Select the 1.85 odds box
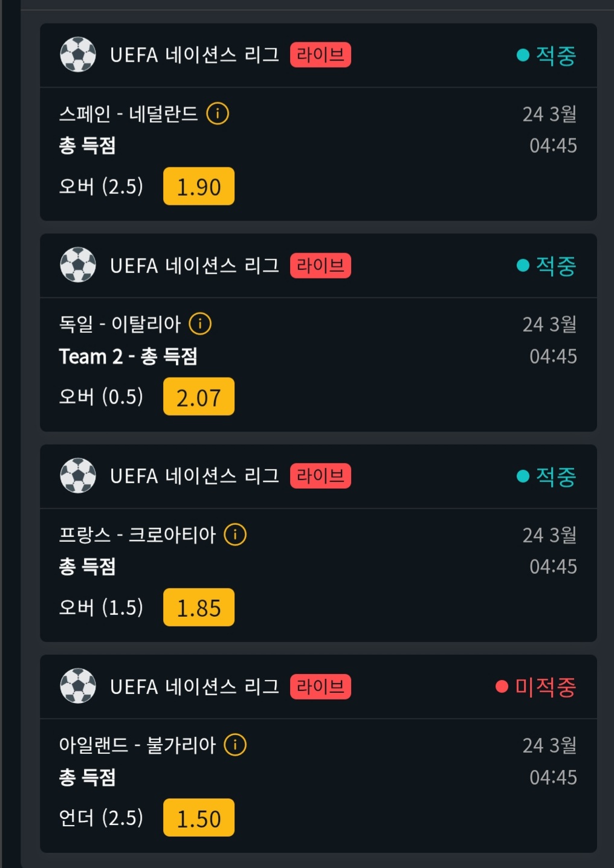Viewport: 614px width, 868px height. pyautogui.click(x=198, y=608)
